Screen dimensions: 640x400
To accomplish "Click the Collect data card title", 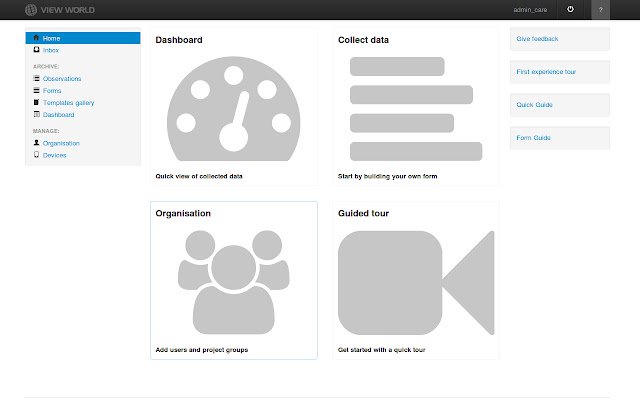I will click(363, 40).
